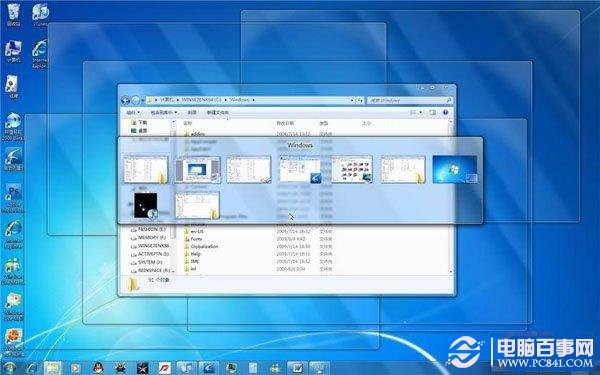Click the Explorer Back arrow button
Screen dimensions: 600x375
pyautogui.click(x=125, y=100)
